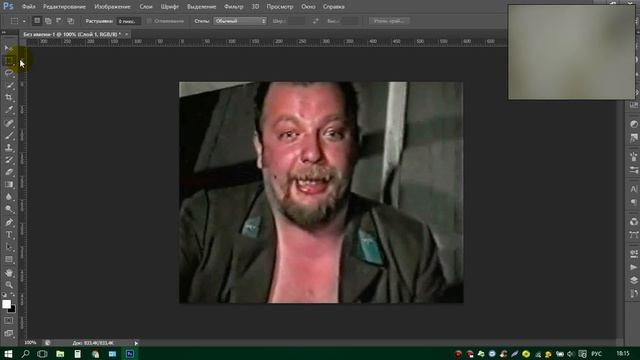Select the Healing Brush tool
Screen dimensions: 640x360
(9, 123)
